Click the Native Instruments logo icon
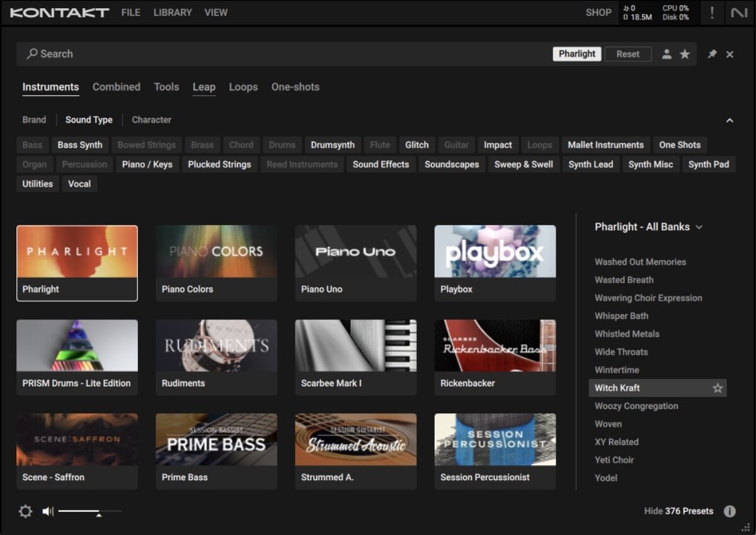Viewport: 756px width, 535px height. pyautogui.click(x=739, y=13)
